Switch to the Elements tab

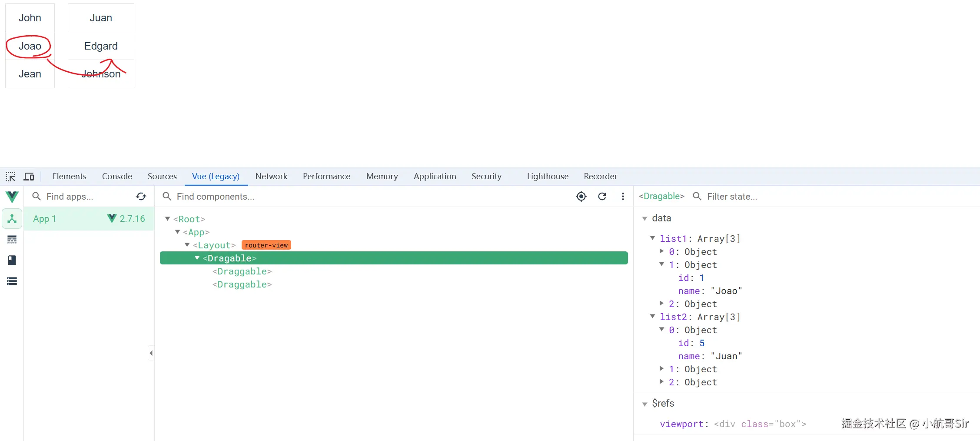(x=70, y=177)
